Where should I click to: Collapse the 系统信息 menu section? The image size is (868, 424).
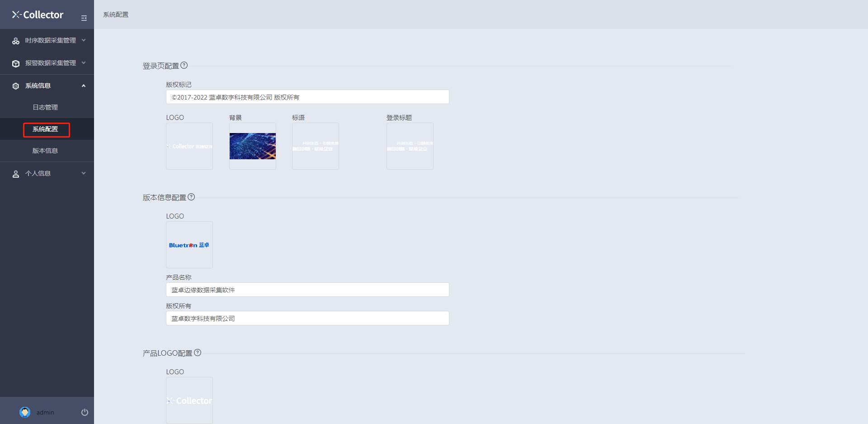click(x=84, y=86)
